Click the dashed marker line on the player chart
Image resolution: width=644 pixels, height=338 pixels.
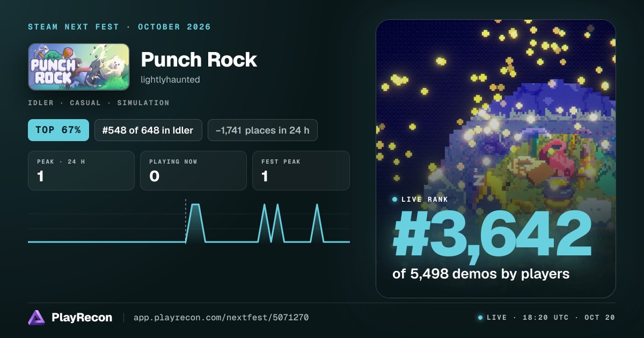(x=186, y=221)
